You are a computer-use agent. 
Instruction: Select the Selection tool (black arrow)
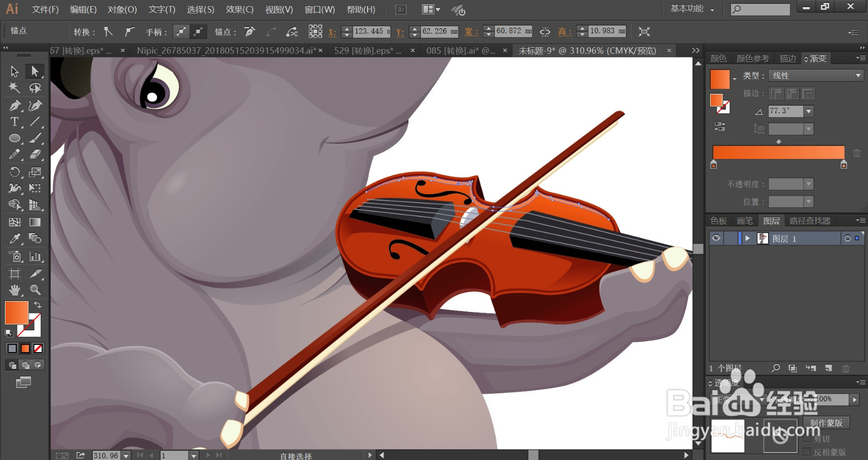pos(15,71)
